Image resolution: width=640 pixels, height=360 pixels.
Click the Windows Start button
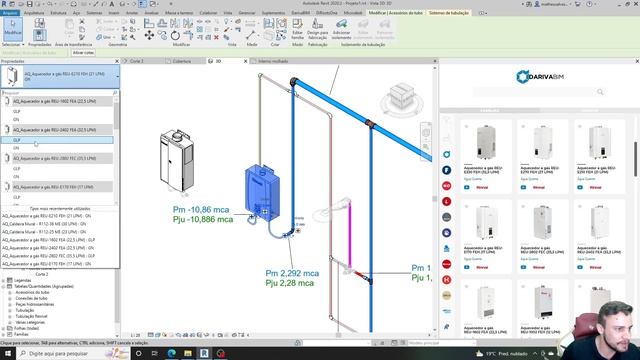click(x=8, y=353)
